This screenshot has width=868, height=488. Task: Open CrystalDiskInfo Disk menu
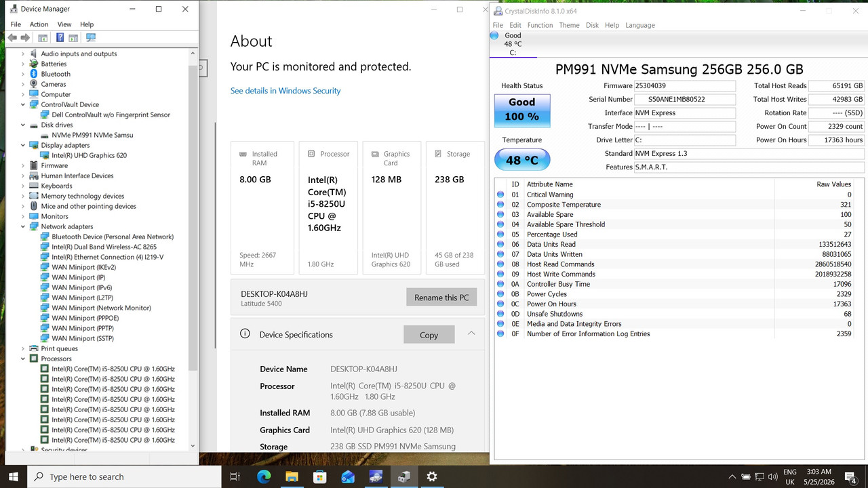point(592,25)
